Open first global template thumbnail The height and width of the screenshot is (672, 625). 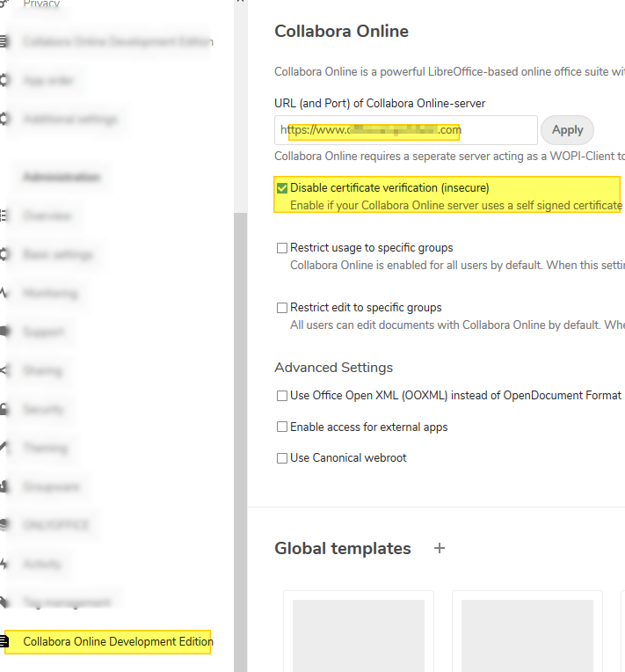(x=359, y=632)
